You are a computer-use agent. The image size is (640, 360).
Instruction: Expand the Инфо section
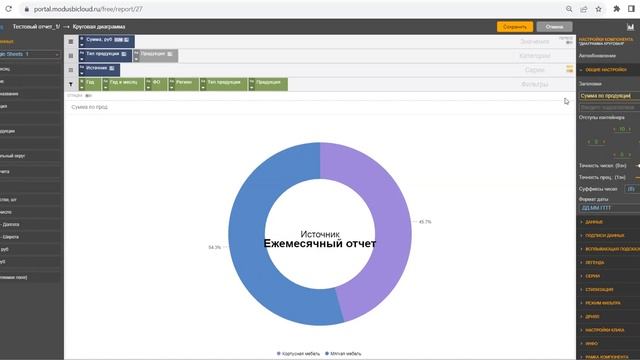[x=608, y=343]
